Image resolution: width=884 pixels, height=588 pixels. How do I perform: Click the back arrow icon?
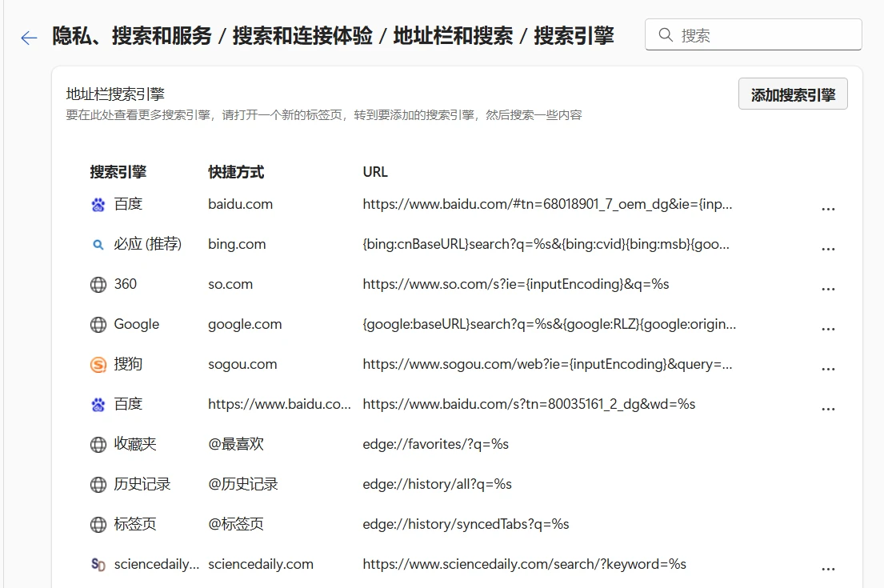pyautogui.click(x=29, y=38)
